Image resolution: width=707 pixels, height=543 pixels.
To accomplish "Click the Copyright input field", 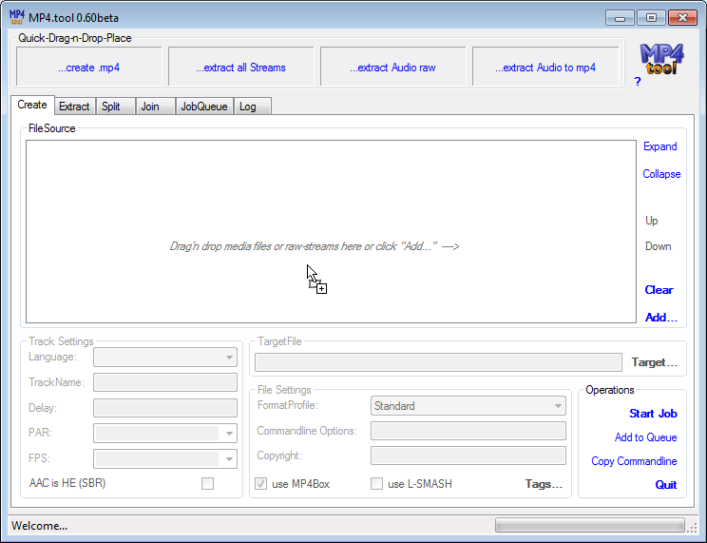I will tap(468, 456).
